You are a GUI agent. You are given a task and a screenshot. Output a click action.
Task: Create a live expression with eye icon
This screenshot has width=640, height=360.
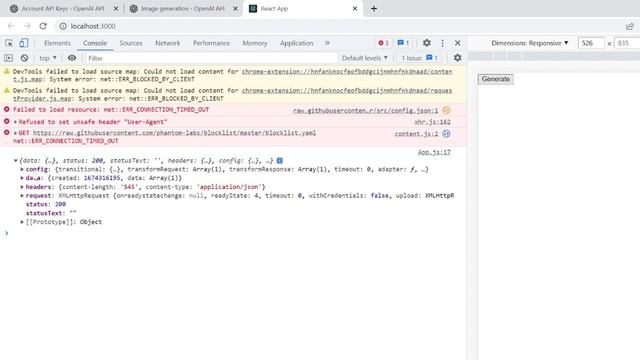tap(72, 58)
